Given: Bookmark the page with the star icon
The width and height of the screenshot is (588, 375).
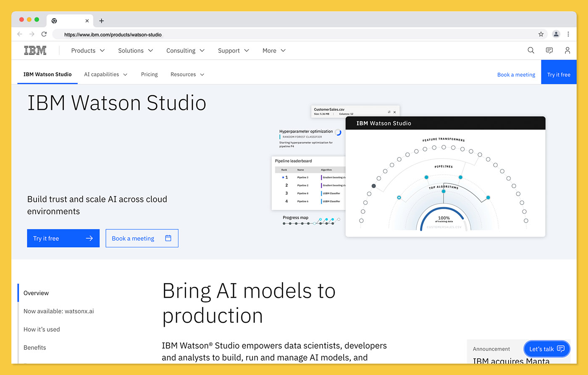Looking at the screenshot, I should coord(541,34).
